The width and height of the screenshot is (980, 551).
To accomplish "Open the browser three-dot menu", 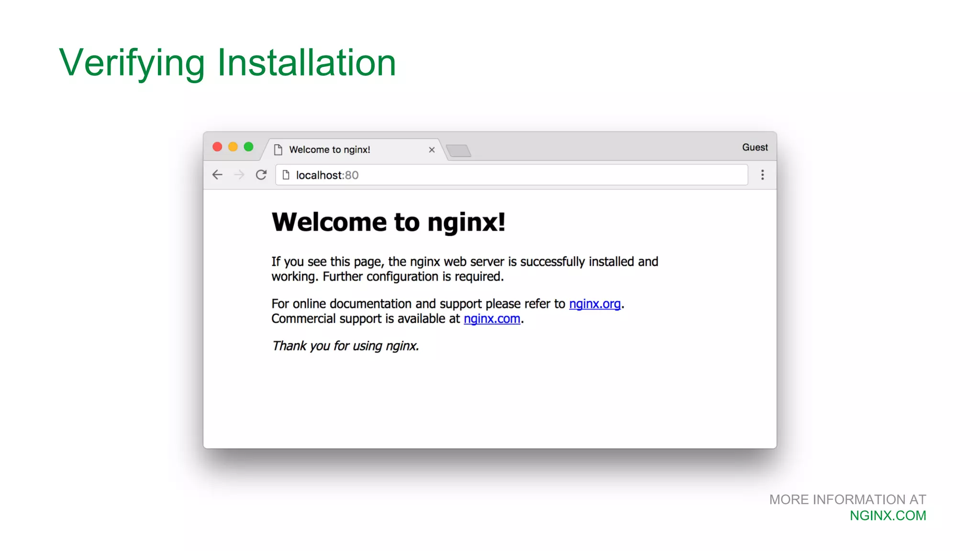I will 762,175.
